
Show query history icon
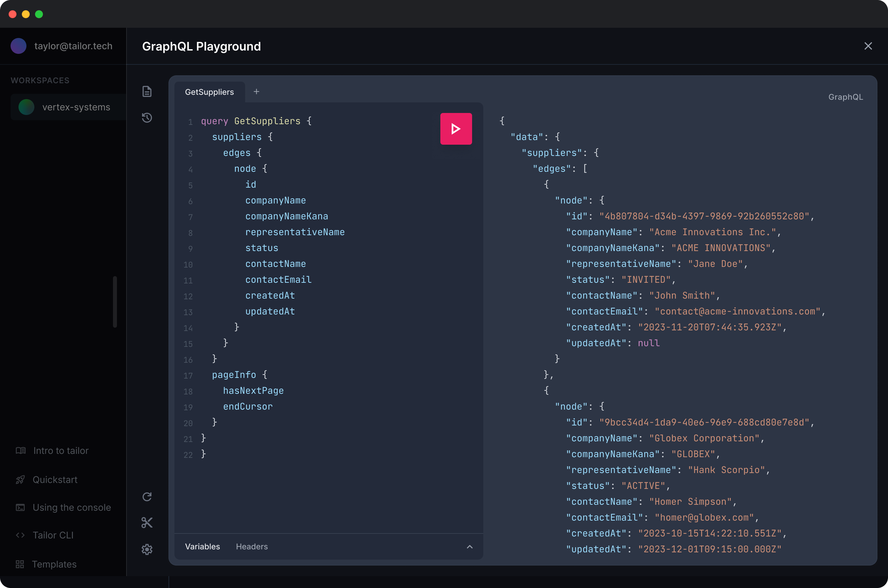point(147,118)
